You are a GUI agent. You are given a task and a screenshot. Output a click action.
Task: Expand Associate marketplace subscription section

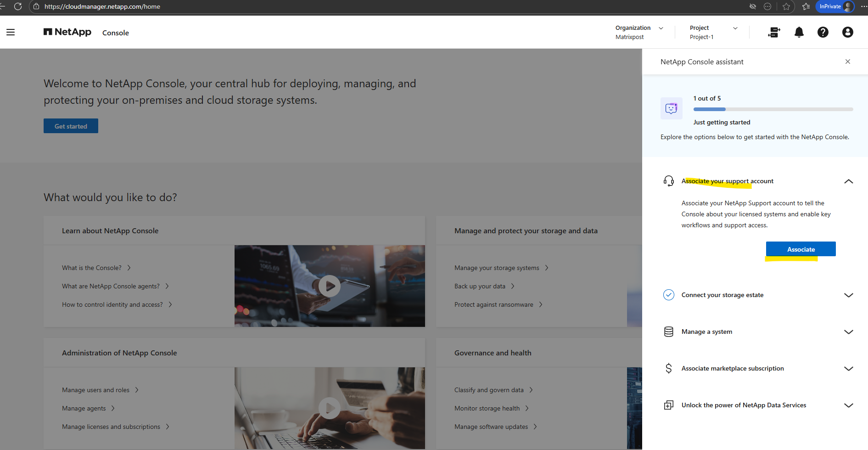pos(849,369)
